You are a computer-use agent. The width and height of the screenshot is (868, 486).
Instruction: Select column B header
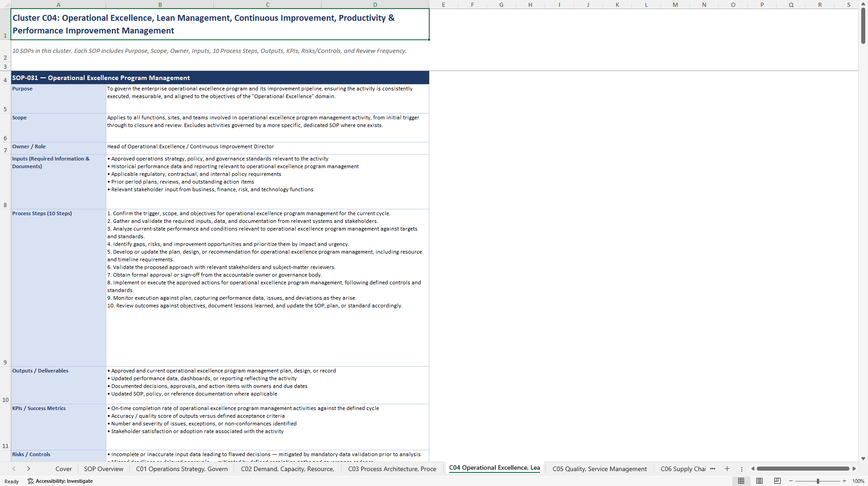click(160, 5)
